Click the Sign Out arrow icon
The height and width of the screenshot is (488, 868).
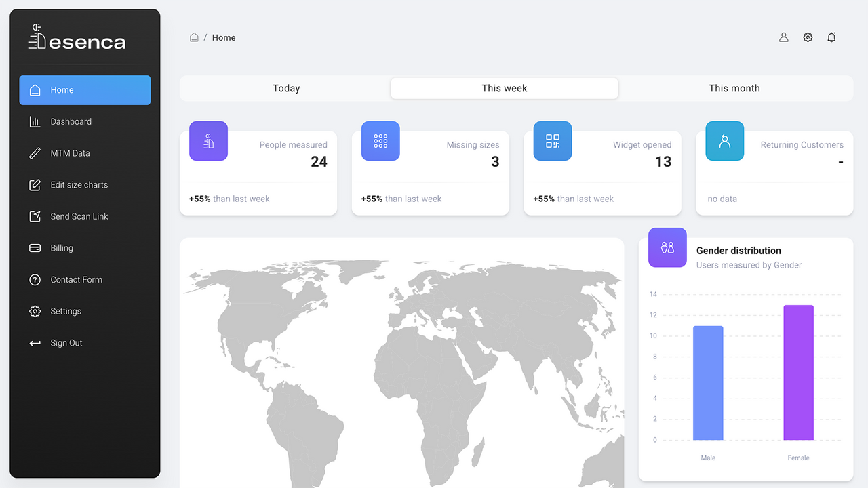coord(35,343)
